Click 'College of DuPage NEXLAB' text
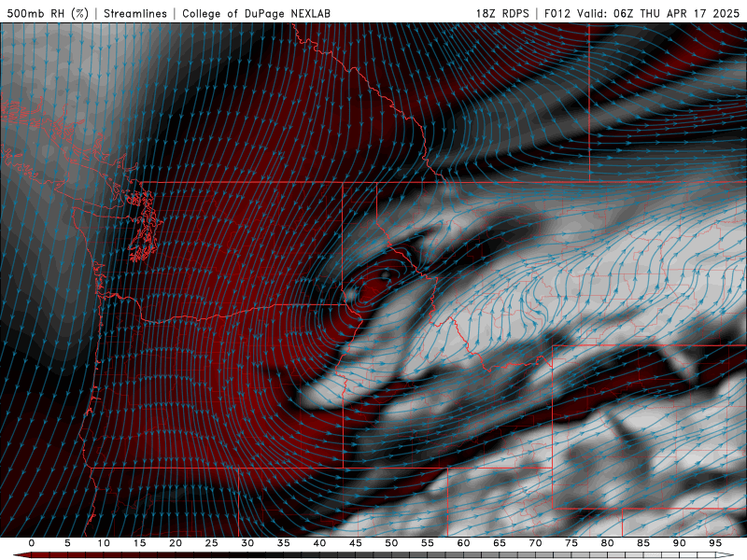This screenshot has height=560, width=747. pos(256,13)
